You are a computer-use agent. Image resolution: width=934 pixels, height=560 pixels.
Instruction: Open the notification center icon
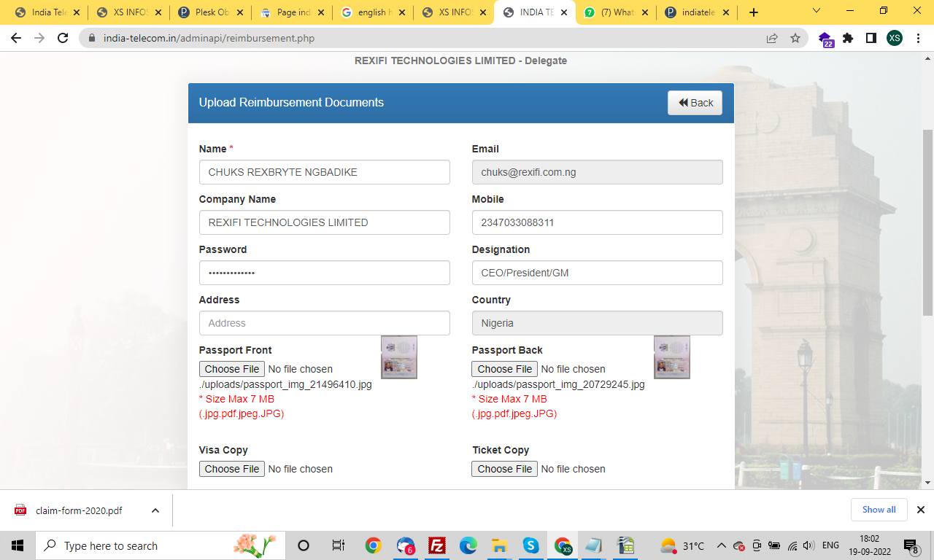(x=911, y=545)
